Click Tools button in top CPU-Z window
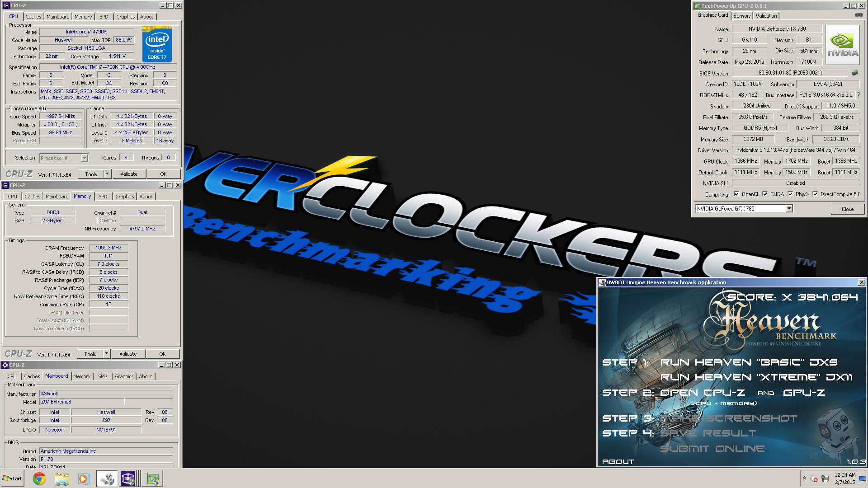This screenshot has height=488, width=868. [91, 174]
